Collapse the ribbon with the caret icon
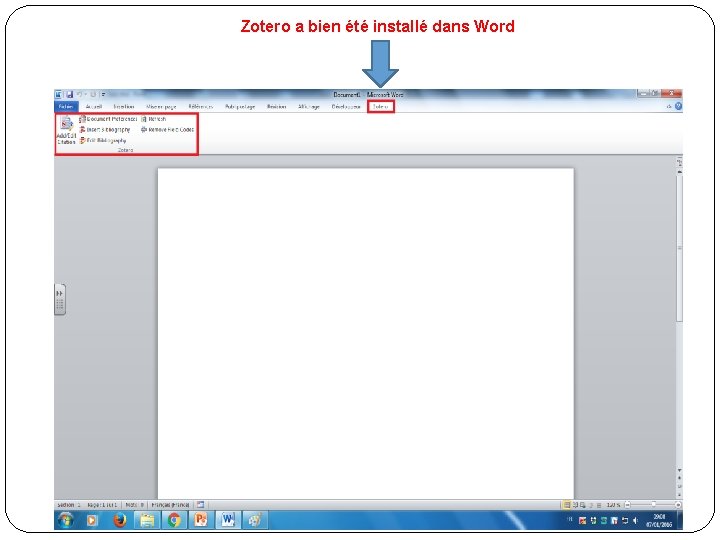The image size is (720, 540). [669, 107]
